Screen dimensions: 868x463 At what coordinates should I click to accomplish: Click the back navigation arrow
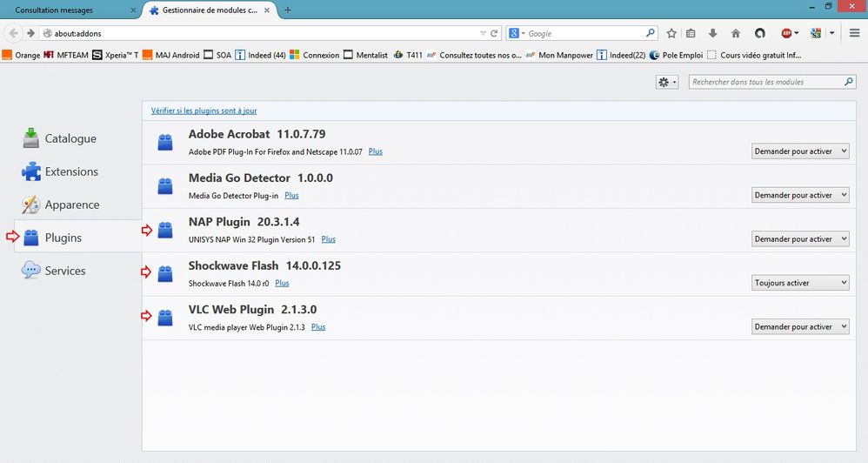[14, 33]
